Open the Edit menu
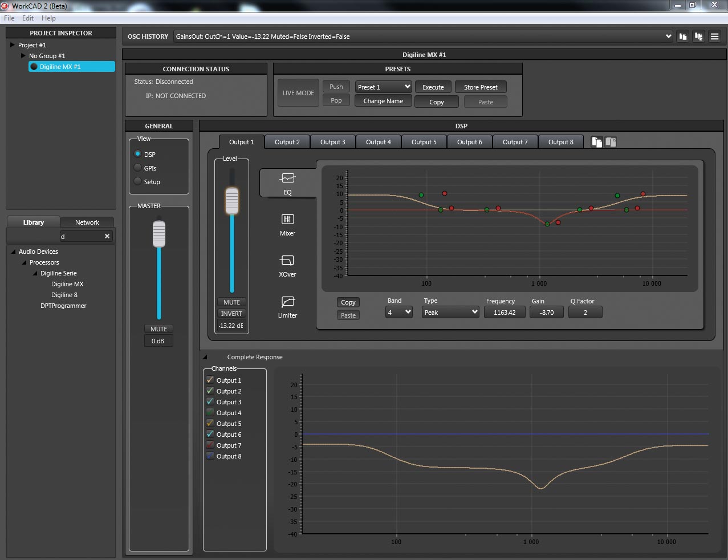 28,18
